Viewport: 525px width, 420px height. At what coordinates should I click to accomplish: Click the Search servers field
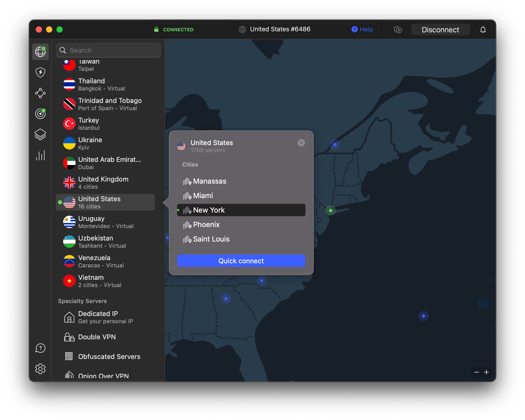click(108, 50)
